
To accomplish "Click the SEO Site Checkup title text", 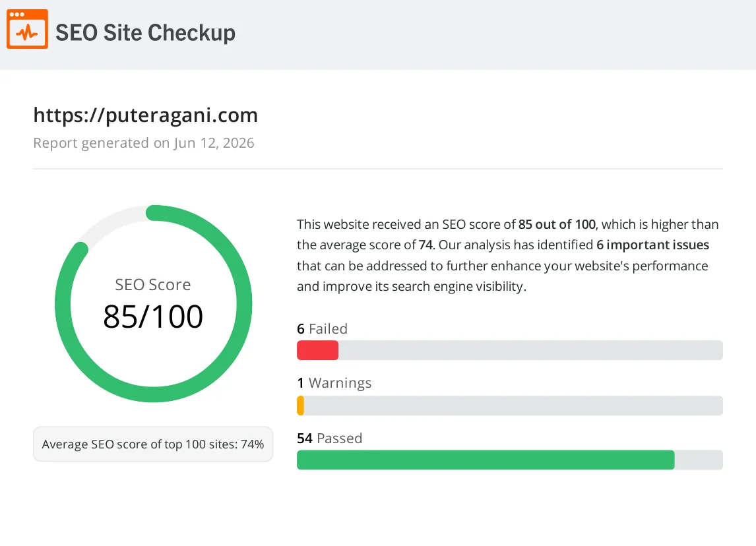I will click(145, 33).
